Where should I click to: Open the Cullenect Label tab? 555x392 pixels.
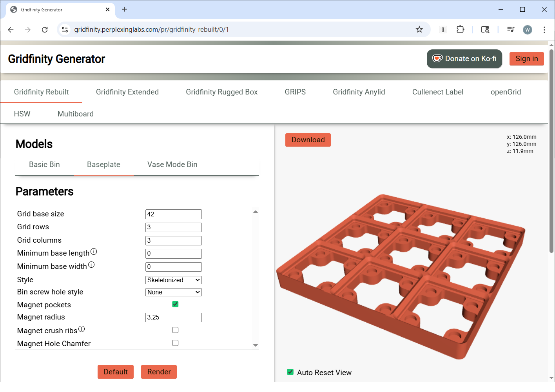pyautogui.click(x=438, y=92)
